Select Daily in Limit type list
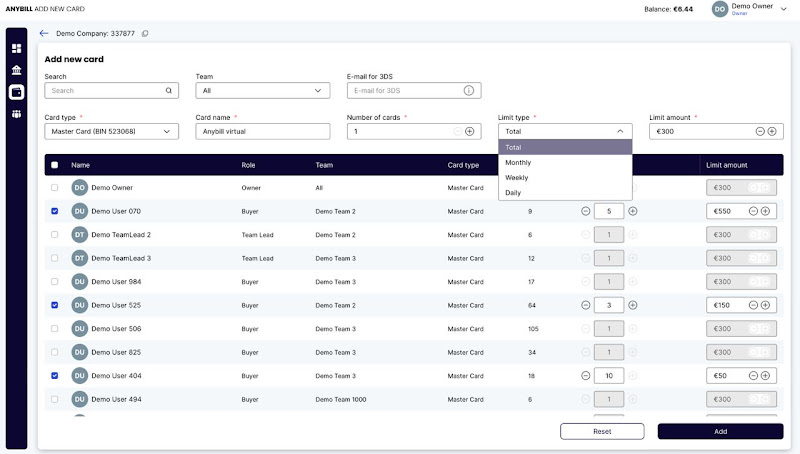The height and width of the screenshot is (454, 800). pos(565,193)
